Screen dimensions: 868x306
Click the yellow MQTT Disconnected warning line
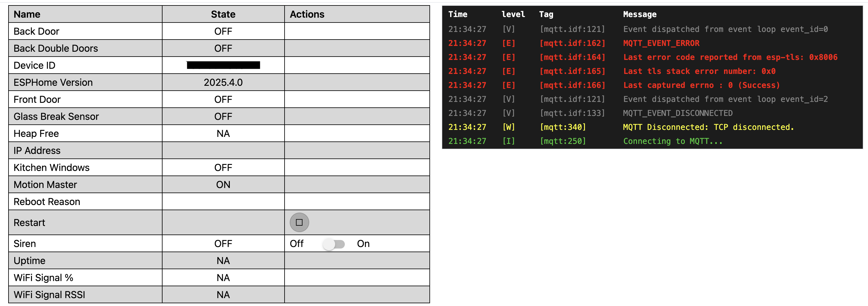point(621,127)
